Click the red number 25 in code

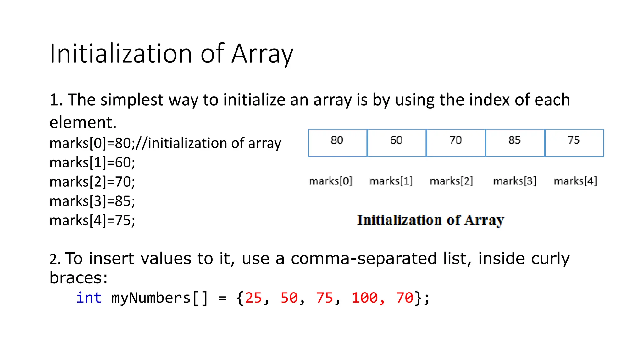[x=253, y=298]
